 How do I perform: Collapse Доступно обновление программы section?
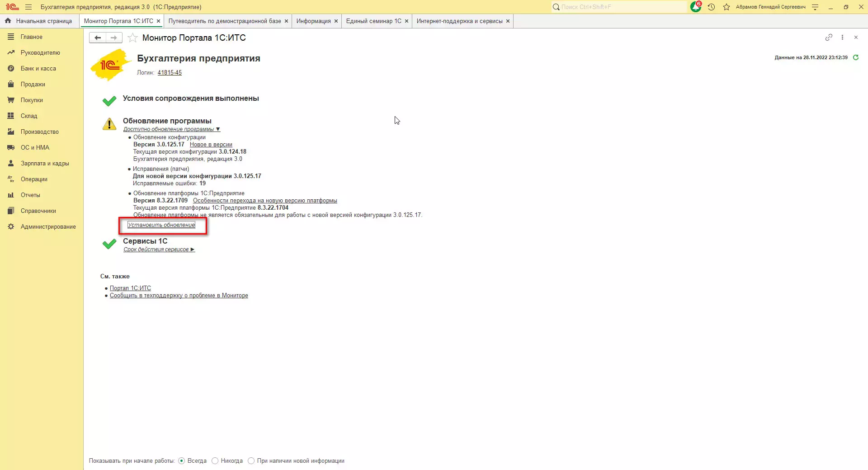tap(172, 129)
